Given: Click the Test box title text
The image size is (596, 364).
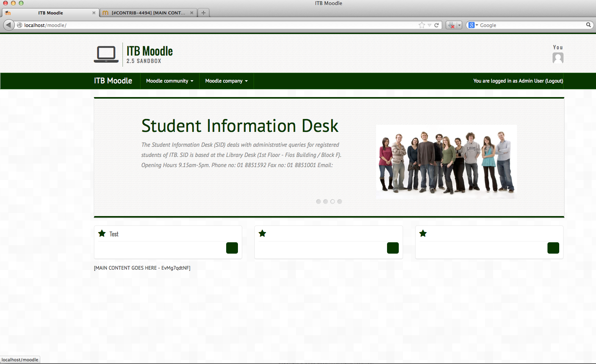Looking at the screenshot, I should 114,234.
